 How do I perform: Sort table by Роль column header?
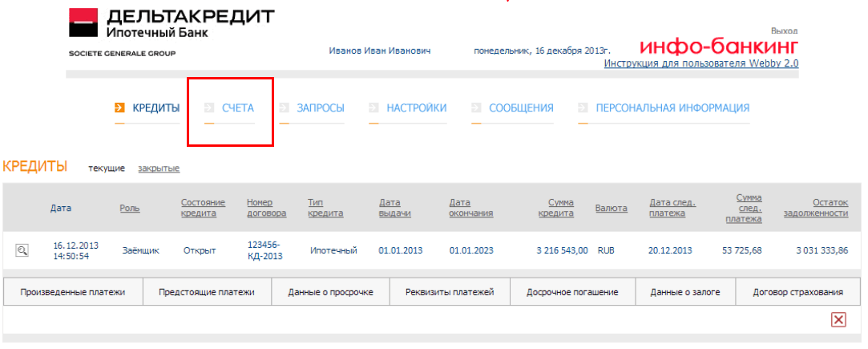(130, 209)
